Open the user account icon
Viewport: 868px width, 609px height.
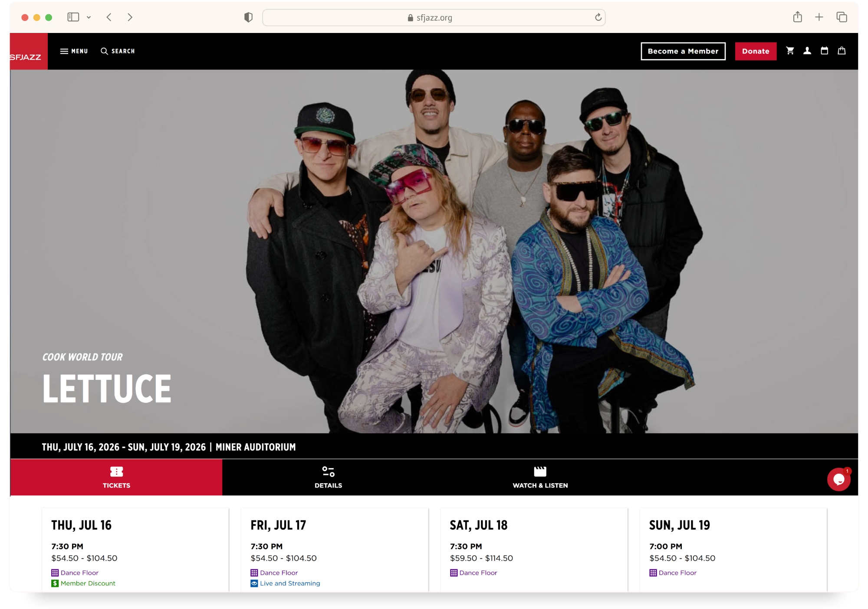(x=807, y=51)
